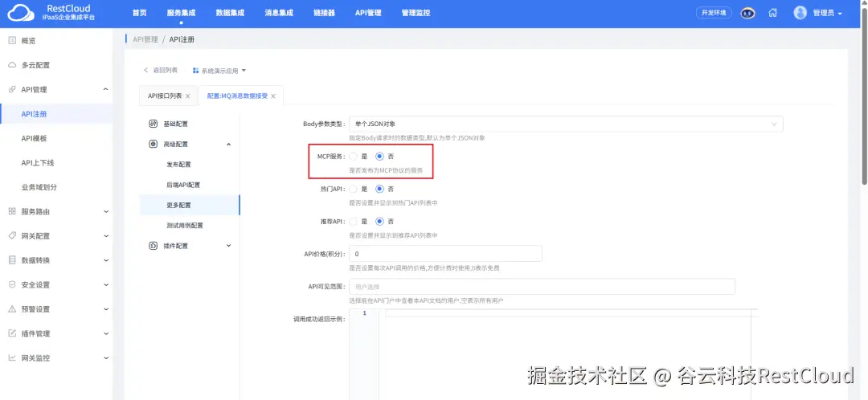The height and width of the screenshot is (400, 868).
Task: Open the 管理员 user menu
Action: (x=828, y=13)
